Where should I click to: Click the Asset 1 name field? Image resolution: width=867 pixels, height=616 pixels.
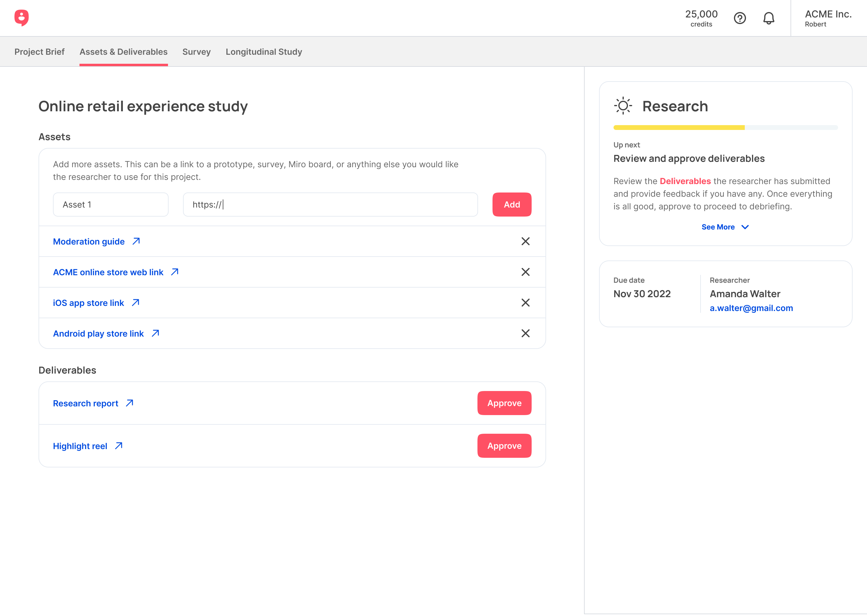coord(110,205)
